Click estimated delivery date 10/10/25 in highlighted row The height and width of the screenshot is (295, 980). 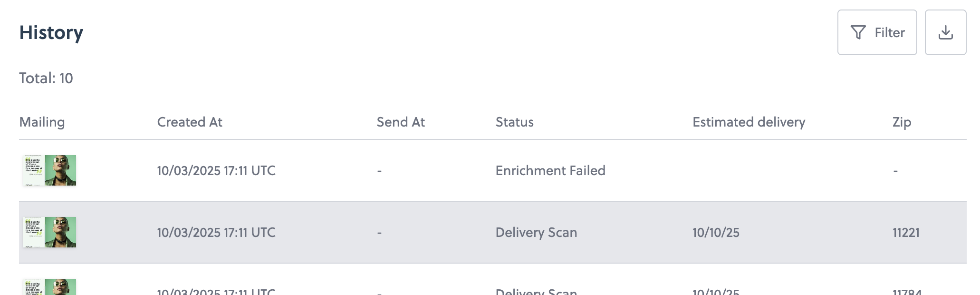pyautogui.click(x=716, y=232)
